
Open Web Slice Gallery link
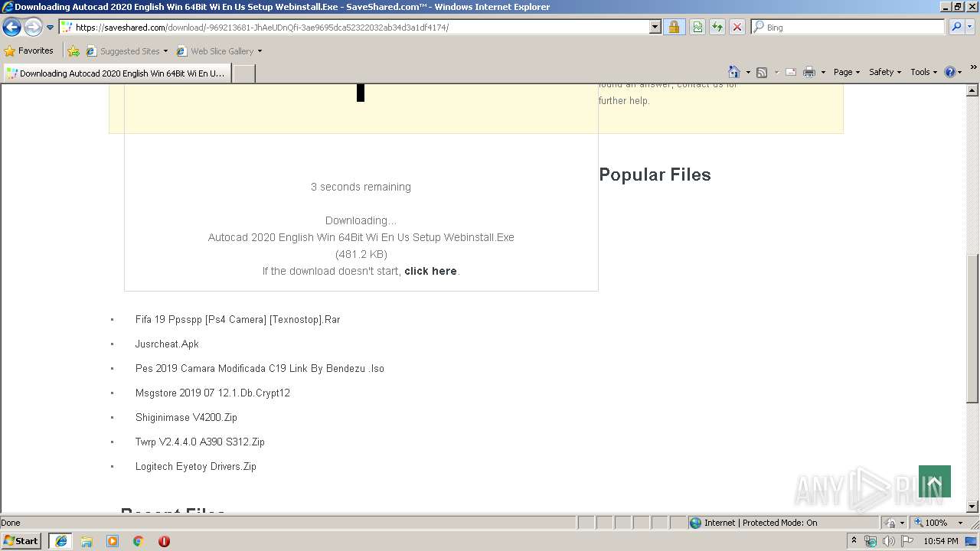pos(219,51)
